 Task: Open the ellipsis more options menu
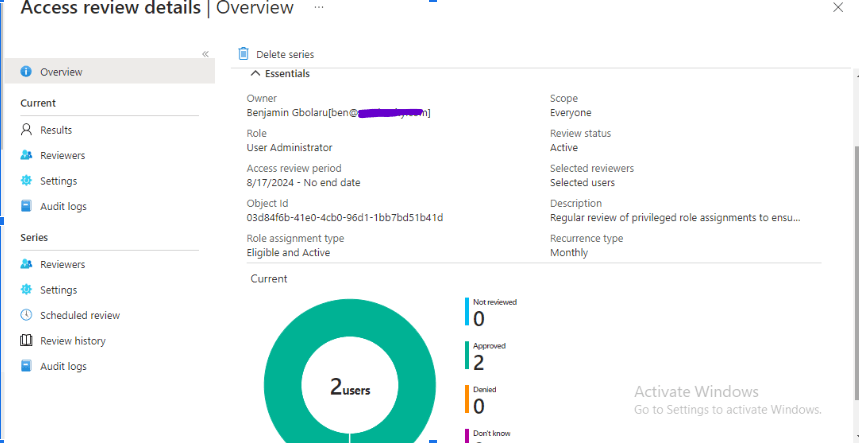pos(319,7)
